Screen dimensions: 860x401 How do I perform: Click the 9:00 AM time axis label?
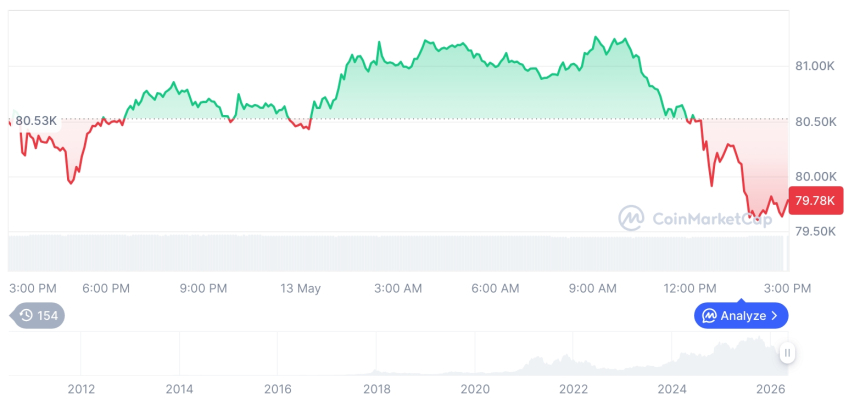592,288
